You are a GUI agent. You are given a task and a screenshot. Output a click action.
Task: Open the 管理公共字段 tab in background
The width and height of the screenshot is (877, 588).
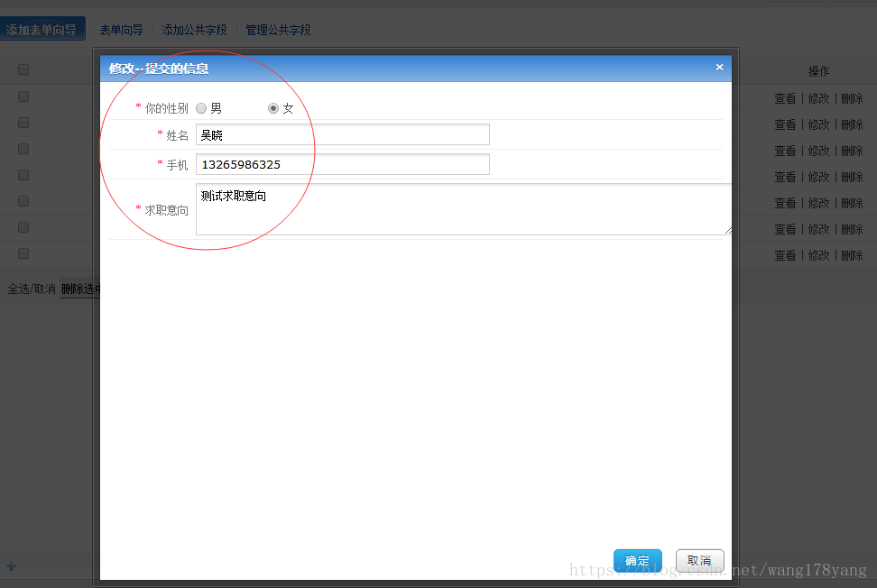pyautogui.click(x=278, y=30)
